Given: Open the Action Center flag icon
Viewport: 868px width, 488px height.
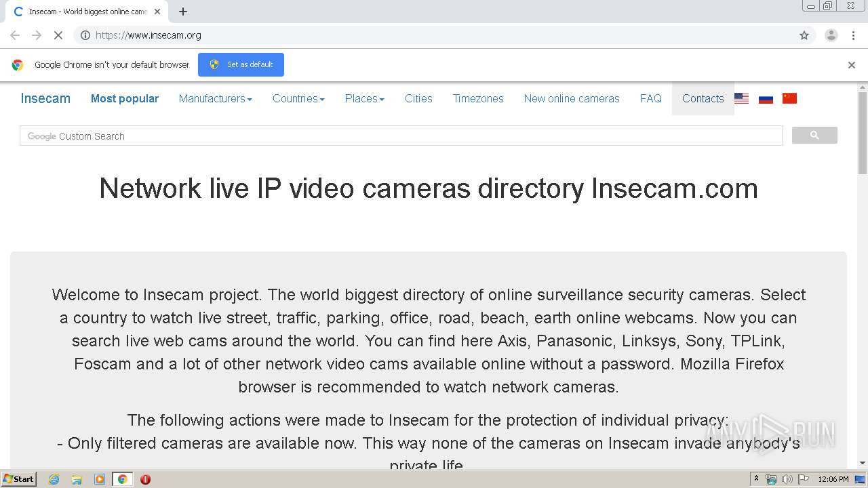Looking at the screenshot, I should click(x=804, y=479).
